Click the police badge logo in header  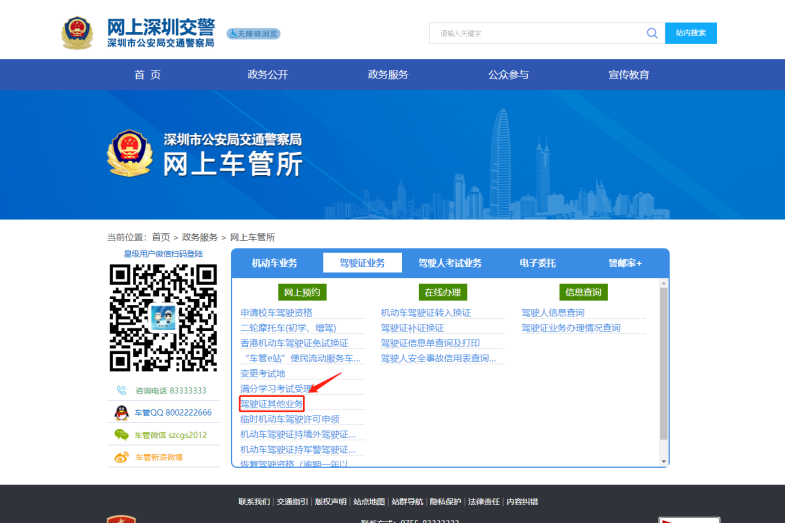(x=76, y=32)
